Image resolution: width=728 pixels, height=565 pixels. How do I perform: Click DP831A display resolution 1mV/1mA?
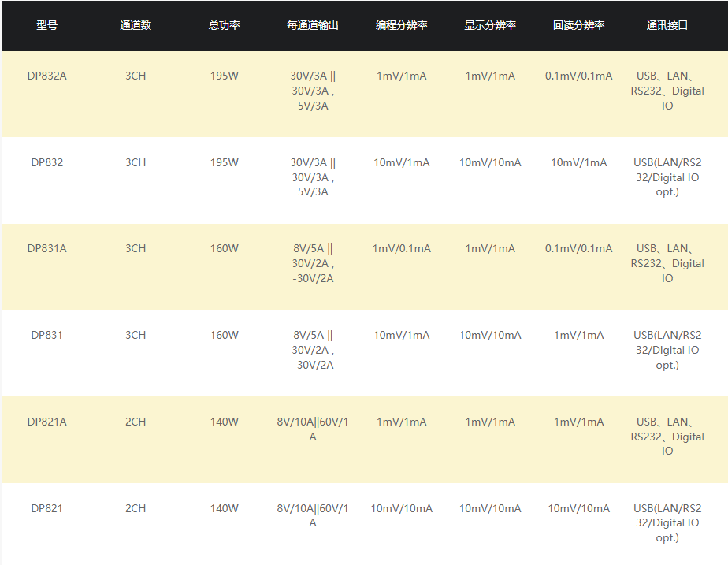[x=490, y=248]
